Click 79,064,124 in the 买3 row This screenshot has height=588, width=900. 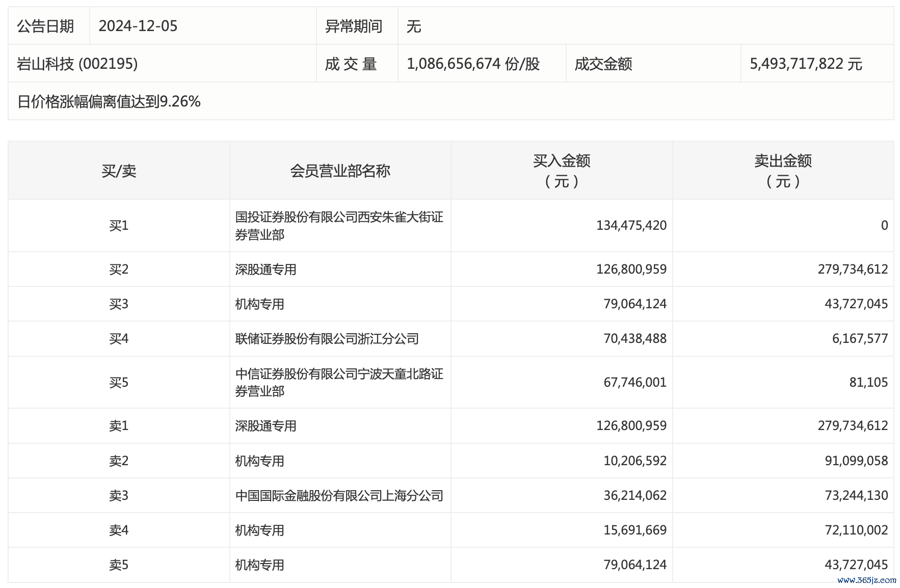pos(635,304)
